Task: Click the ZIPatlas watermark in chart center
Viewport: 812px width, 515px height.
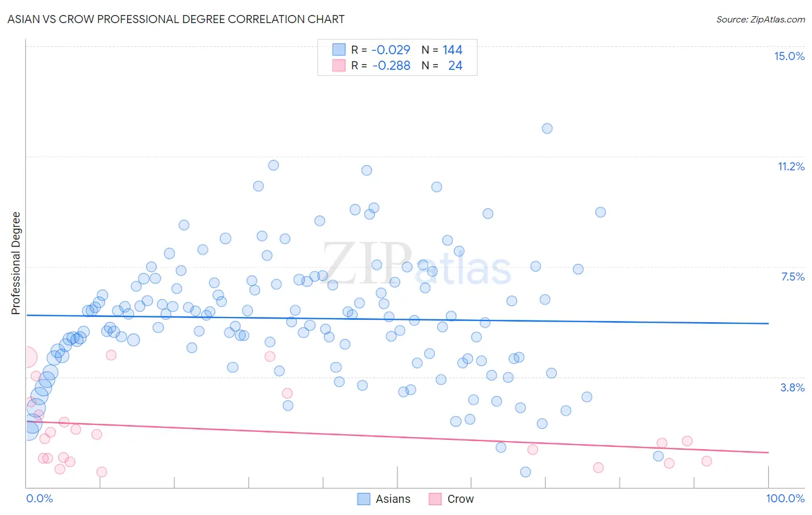Action: pyautogui.click(x=417, y=265)
